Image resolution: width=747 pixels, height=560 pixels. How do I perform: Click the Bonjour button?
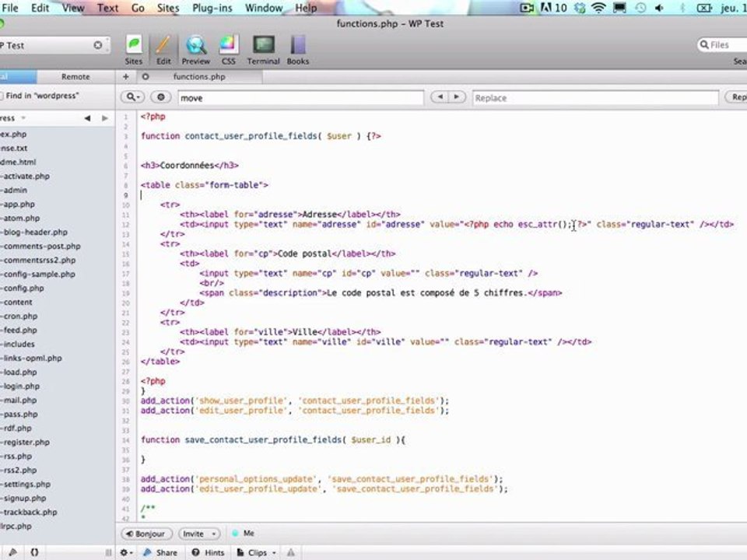[146, 534]
